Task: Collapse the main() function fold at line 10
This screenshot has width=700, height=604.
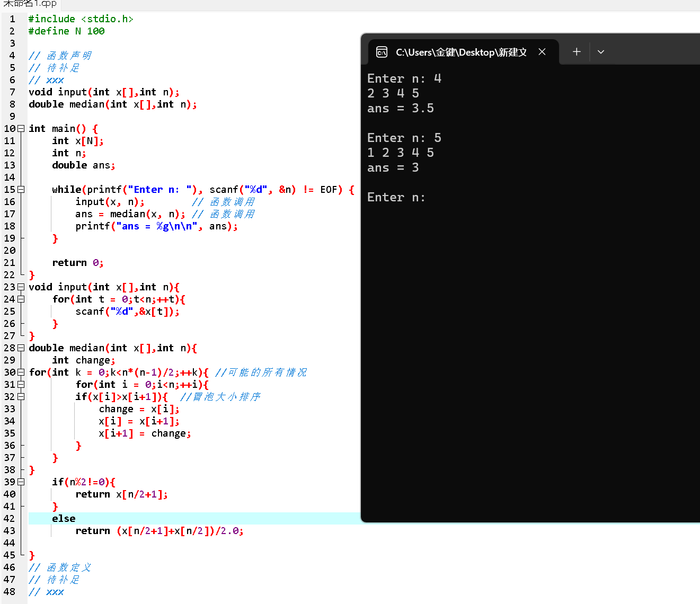Action: pos(21,129)
